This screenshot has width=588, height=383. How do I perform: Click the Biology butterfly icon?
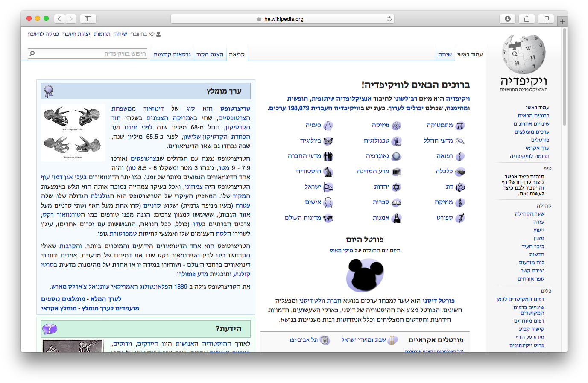coord(328,141)
